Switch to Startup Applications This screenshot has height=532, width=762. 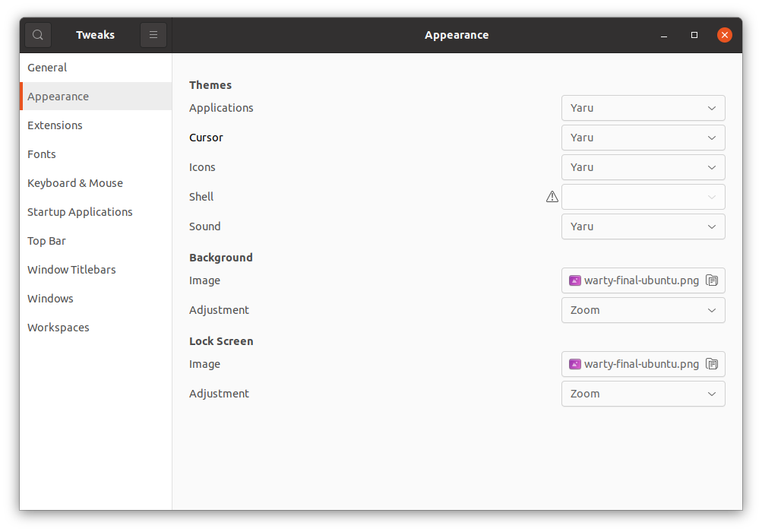tap(96, 212)
